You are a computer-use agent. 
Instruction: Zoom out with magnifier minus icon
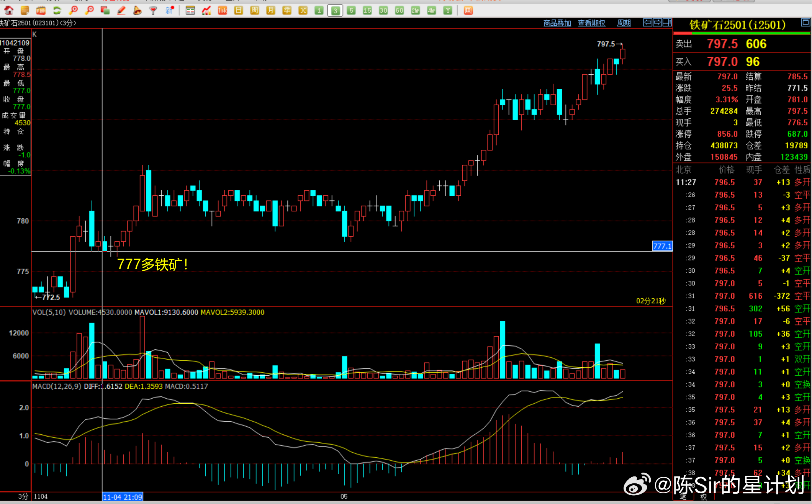[89, 10]
